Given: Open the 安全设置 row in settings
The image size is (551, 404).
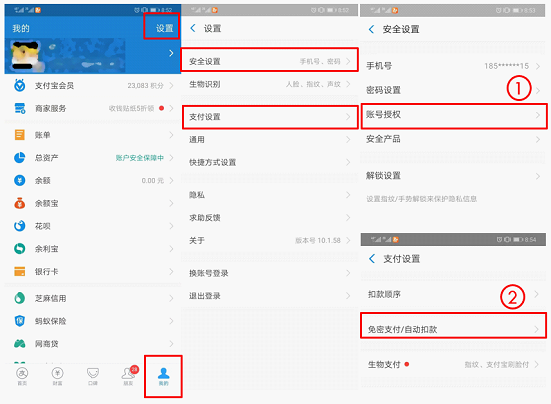Looking at the screenshot, I should pos(270,61).
